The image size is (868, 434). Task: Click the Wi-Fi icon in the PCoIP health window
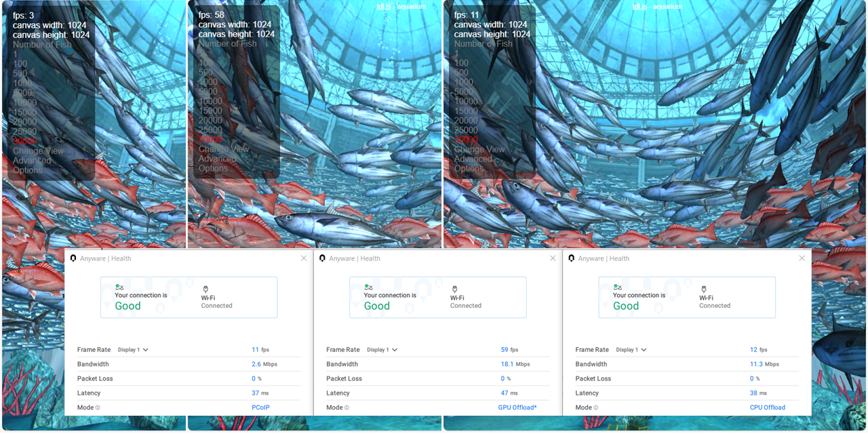pyautogui.click(x=205, y=289)
